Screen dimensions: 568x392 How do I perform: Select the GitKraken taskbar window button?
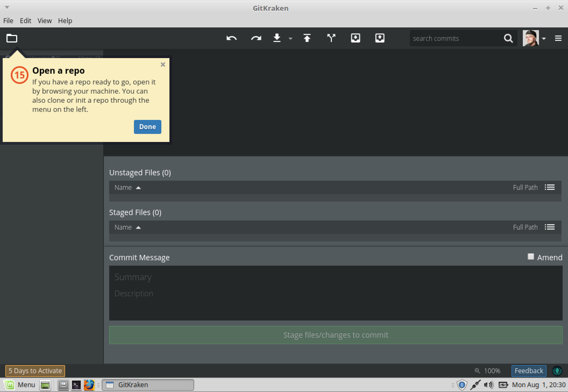(148, 385)
